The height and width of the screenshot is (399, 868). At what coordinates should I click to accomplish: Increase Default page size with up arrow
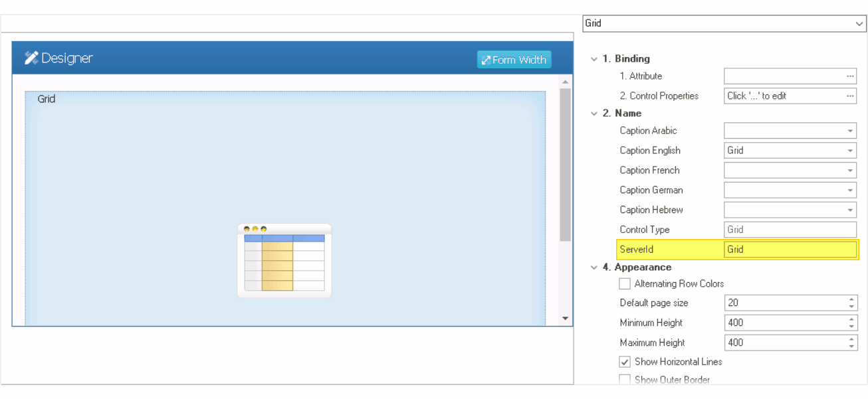tap(851, 299)
